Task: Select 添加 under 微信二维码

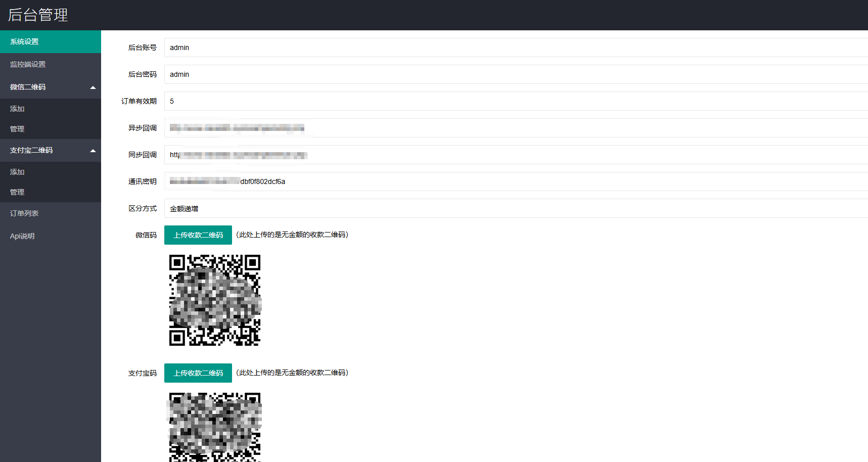Action: point(51,109)
